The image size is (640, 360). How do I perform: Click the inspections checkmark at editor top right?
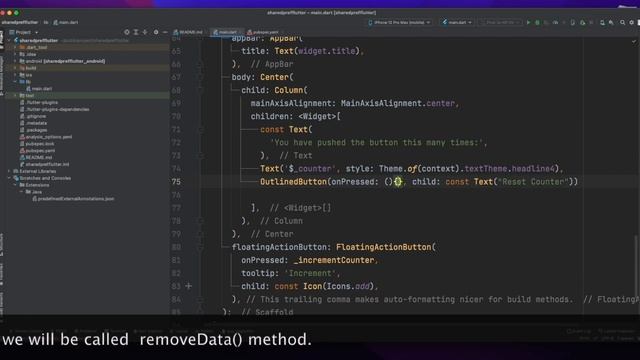coord(633,42)
